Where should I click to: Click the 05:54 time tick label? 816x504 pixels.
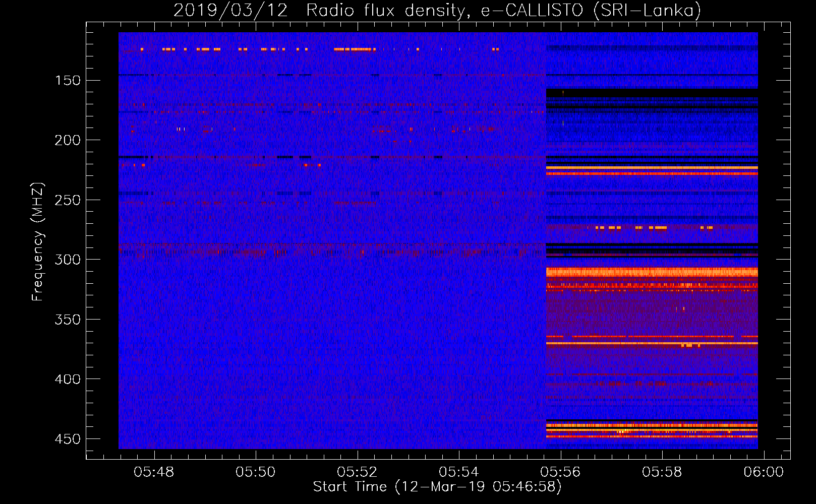tap(459, 472)
